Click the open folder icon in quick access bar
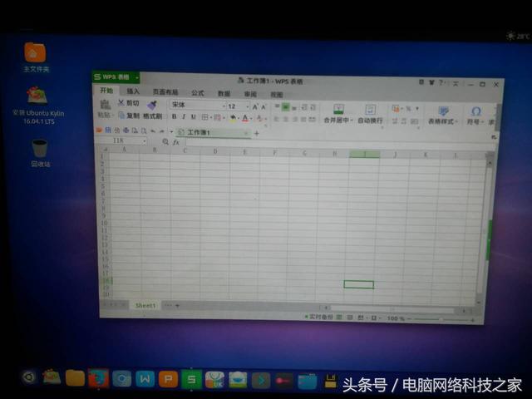 click(x=99, y=130)
